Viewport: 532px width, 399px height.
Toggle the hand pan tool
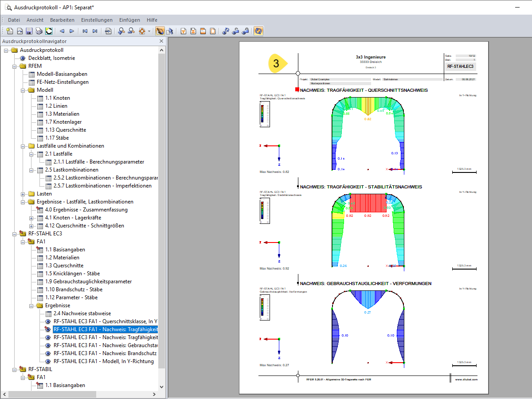(x=160, y=31)
